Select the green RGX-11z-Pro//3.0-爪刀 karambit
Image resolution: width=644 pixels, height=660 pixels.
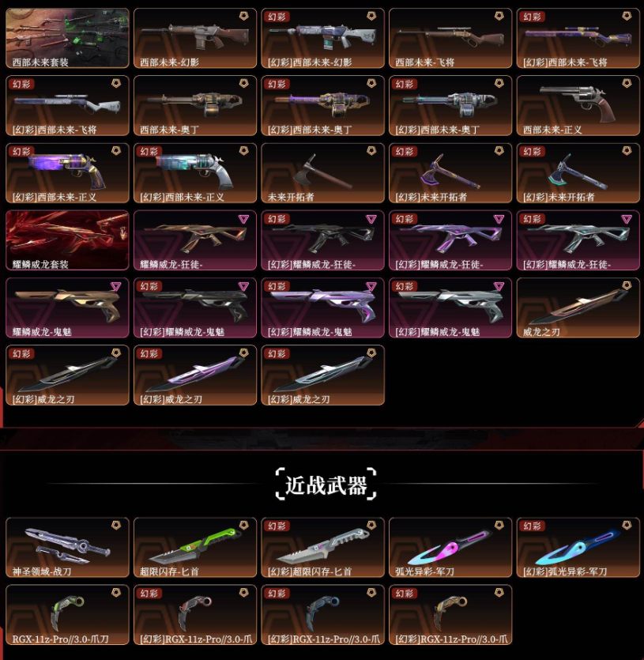67,614
